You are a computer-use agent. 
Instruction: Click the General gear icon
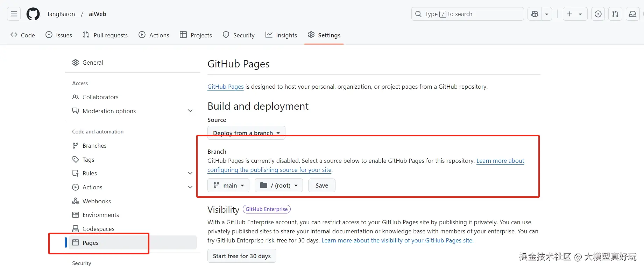point(76,63)
